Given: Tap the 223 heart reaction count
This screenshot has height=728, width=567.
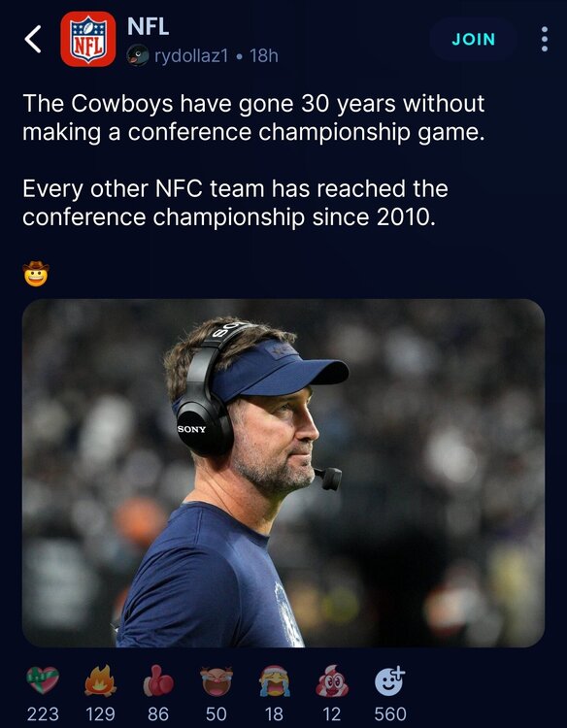Looking at the screenshot, I should (43, 714).
